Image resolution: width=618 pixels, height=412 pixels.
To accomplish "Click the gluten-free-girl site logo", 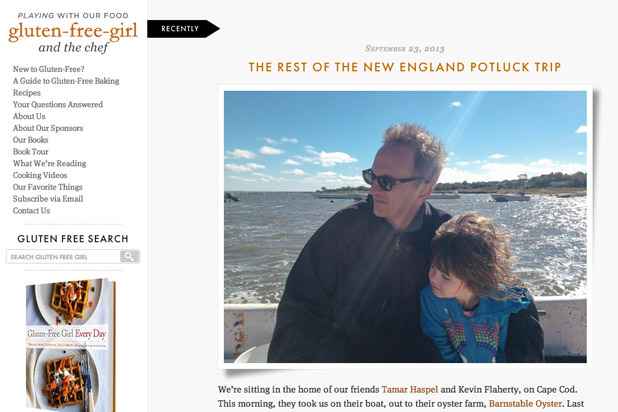I will click(72, 32).
